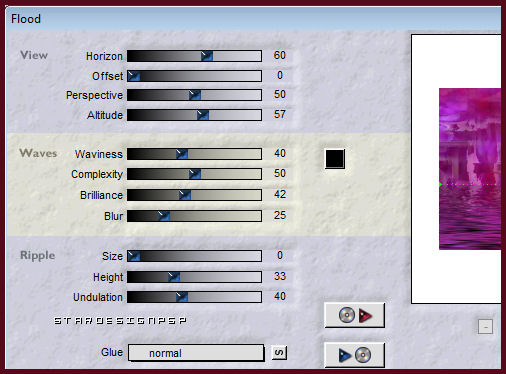The image size is (506, 374).
Task: Click the Altitude slider handle
Action: (203, 115)
